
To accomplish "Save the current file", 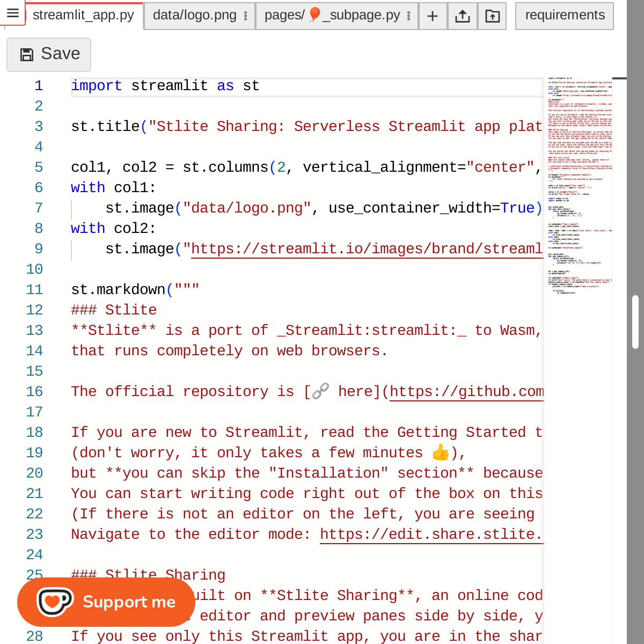I will point(49,54).
